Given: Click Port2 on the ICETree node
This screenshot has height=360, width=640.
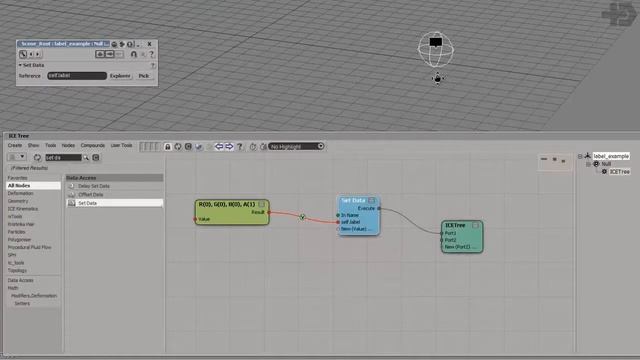Looking at the screenshot, I should pyautogui.click(x=442, y=240).
